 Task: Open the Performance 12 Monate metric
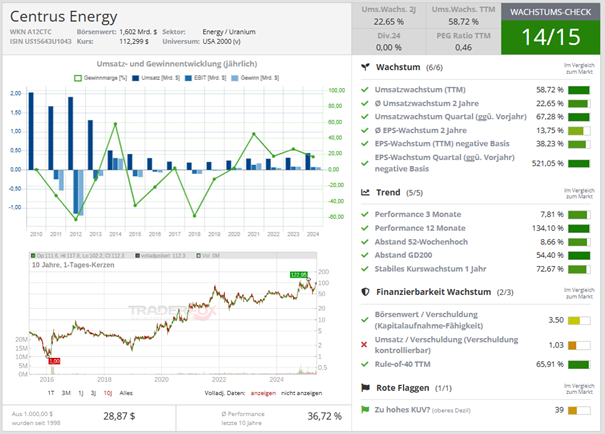(420, 228)
